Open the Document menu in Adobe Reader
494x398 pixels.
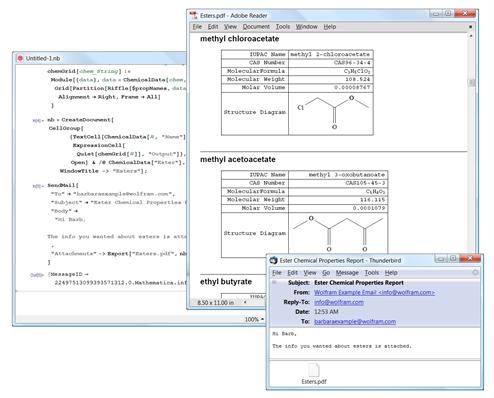pos(256,27)
